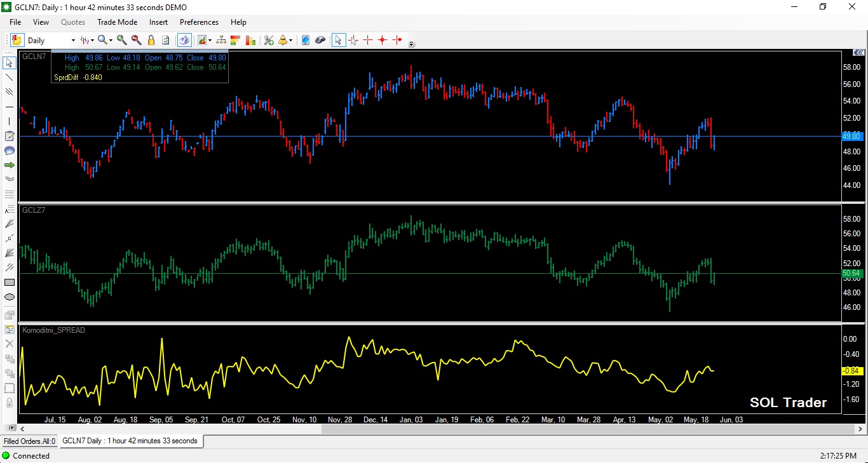Click the scroll arrows at chart's top-right corner
Viewport: 868px width, 463px height.
click(x=860, y=53)
